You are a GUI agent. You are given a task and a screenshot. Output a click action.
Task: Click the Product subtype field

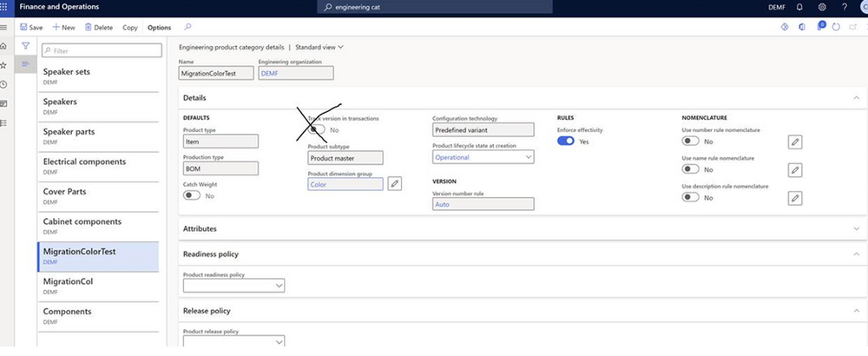coord(345,158)
